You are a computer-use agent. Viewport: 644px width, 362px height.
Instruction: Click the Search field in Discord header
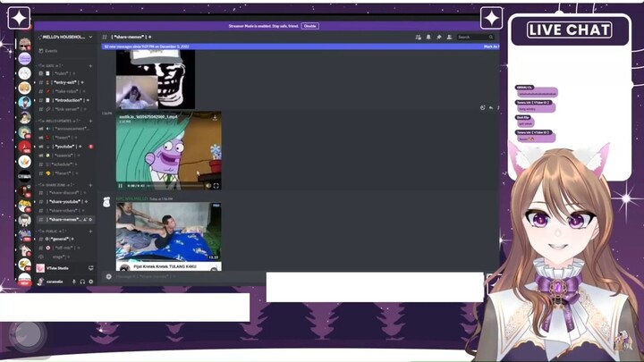tap(475, 37)
